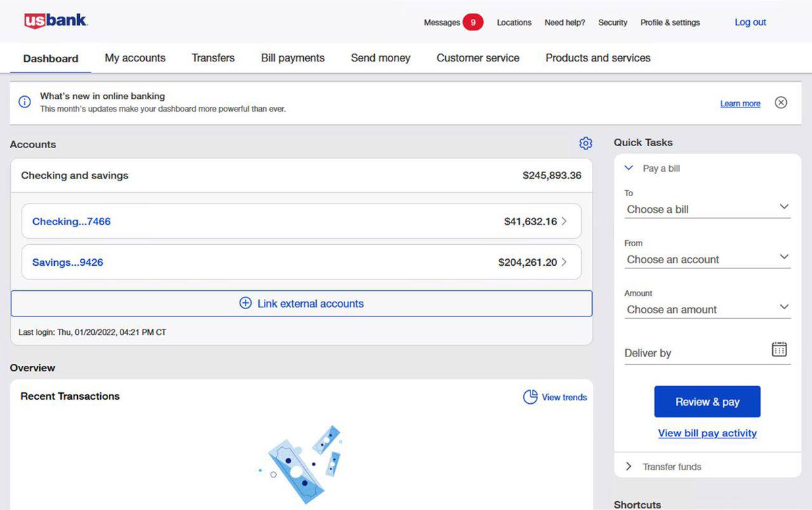Click the plus icon on Link external accounts
This screenshot has height=510, width=812.
tap(246, 304)
